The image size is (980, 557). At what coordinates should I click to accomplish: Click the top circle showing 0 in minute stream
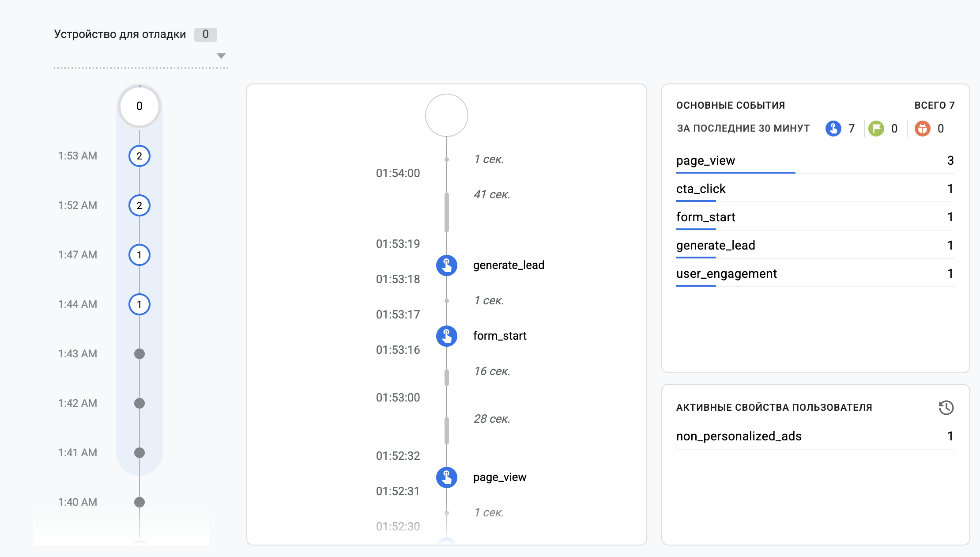tap(139, 106)
